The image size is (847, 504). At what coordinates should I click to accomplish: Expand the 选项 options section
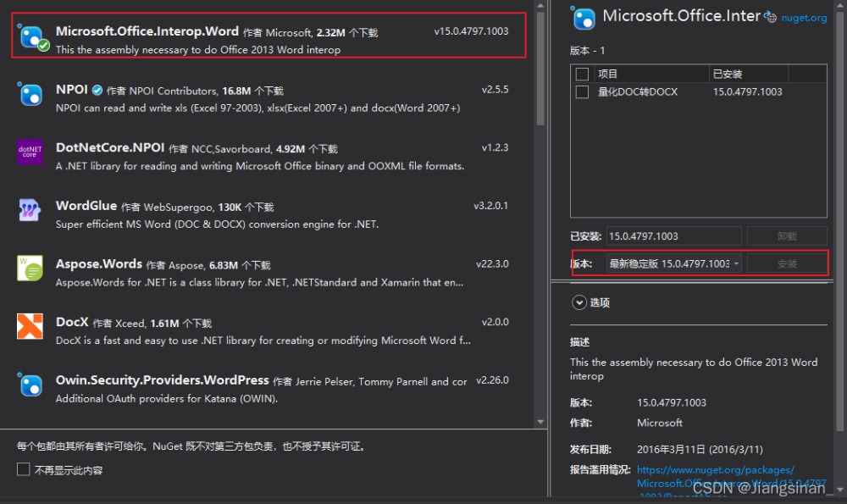pyautogui.click(x=579, y=302)
